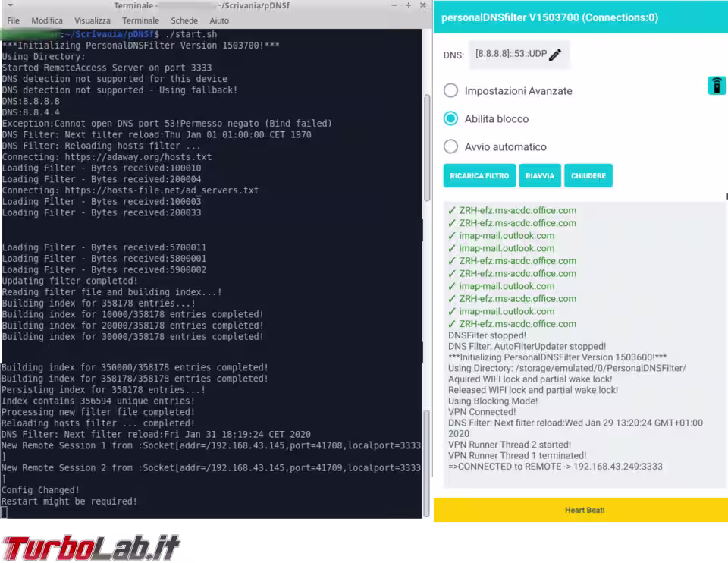Screen dimensions: 728x563
Task: Click the "DNSFilter stopped!" log line
Action: pos(487,335)
